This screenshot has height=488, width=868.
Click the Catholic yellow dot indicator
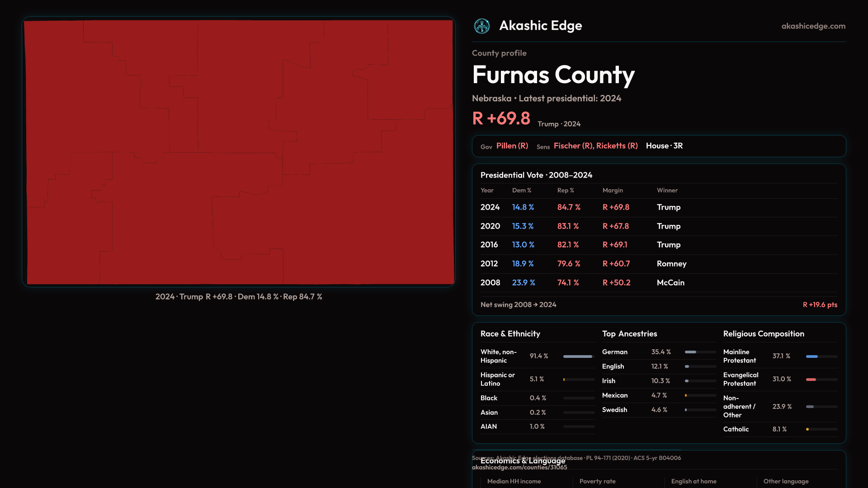click(x=807, y=429)
